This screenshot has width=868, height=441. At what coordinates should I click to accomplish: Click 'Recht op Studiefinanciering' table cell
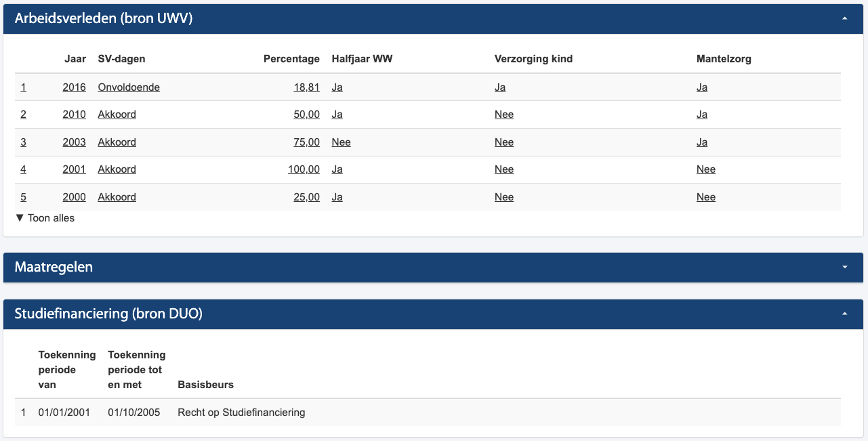click(241, 413)
